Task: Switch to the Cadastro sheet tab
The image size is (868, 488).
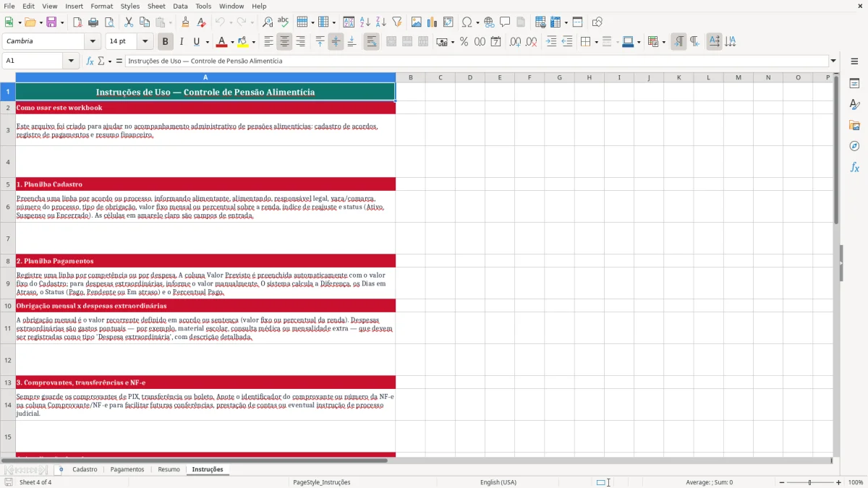Action: tap(85, 469)
